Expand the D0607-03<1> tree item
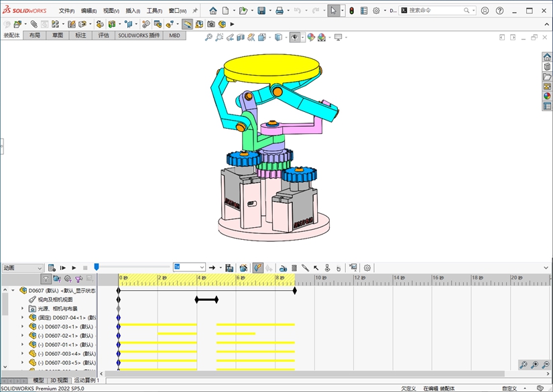 (x=23, y=326)
